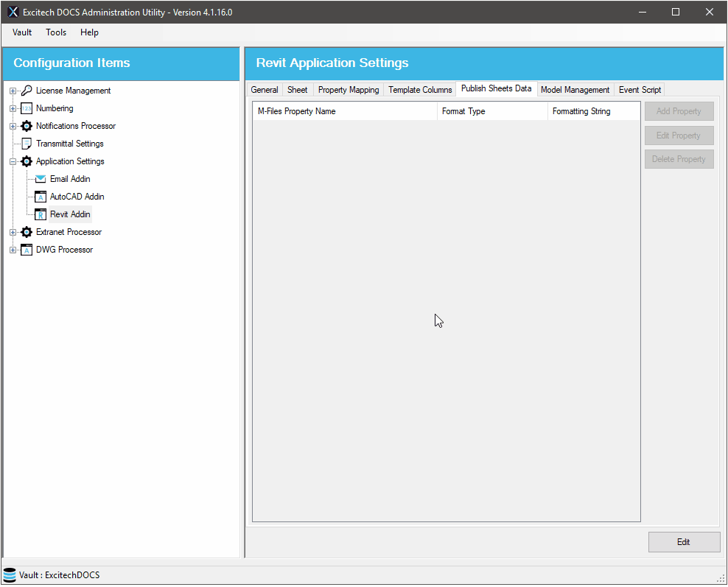Click the Format Type column header

point(463,111)
